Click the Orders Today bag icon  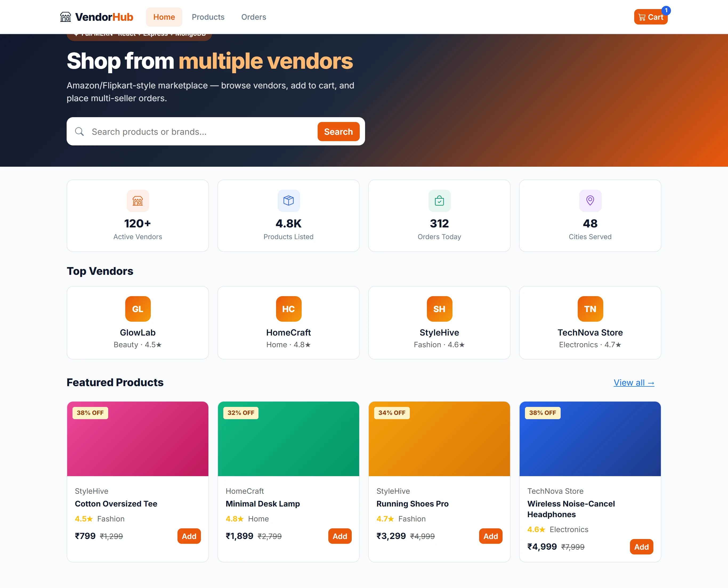(x=439, y=201)
